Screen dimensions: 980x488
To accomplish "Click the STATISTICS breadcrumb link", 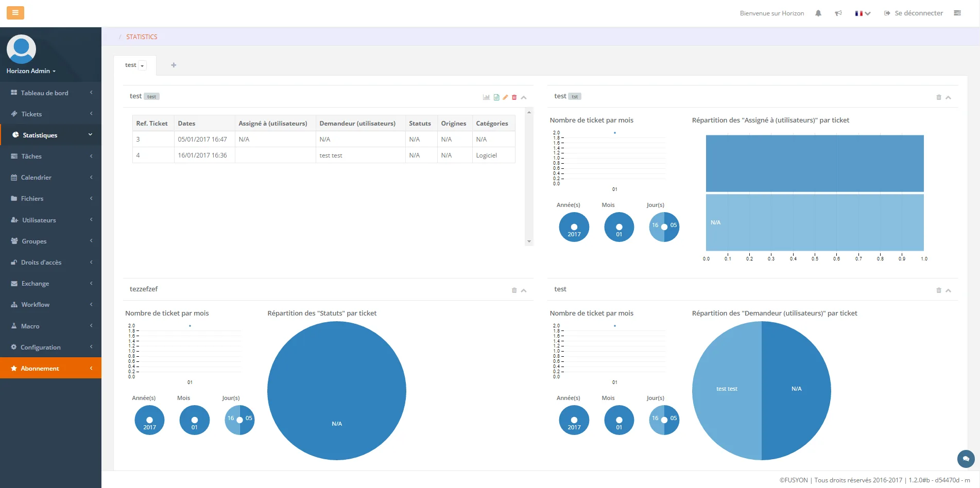I will tap(142, 37).
